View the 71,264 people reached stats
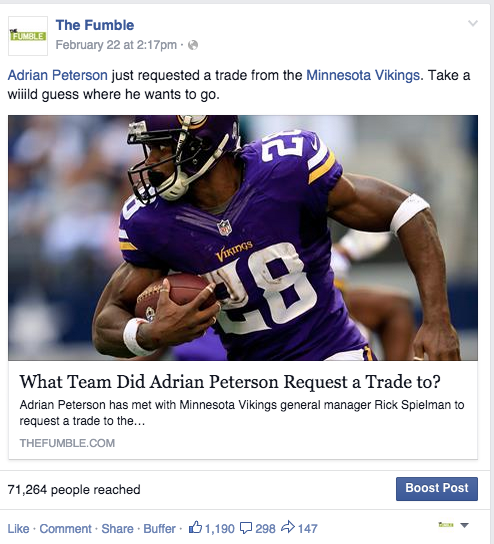The image size is (494, 544). point(74,490)
